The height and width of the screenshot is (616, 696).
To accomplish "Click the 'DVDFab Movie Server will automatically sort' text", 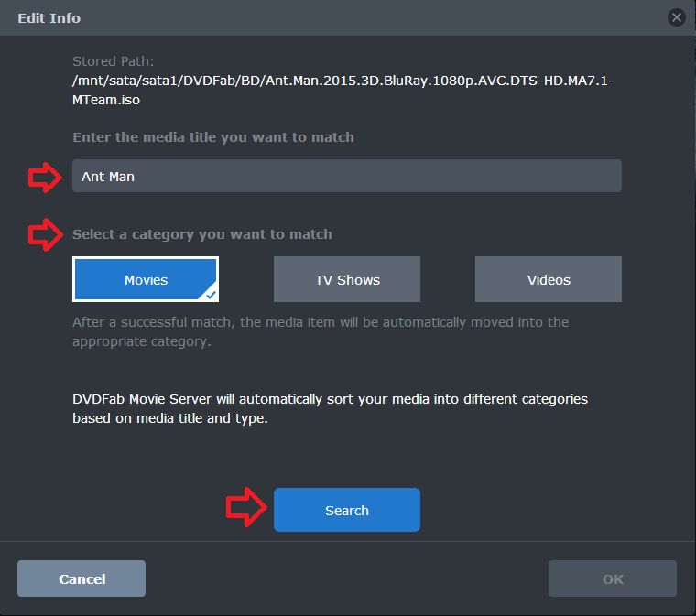I will (330, 408).
